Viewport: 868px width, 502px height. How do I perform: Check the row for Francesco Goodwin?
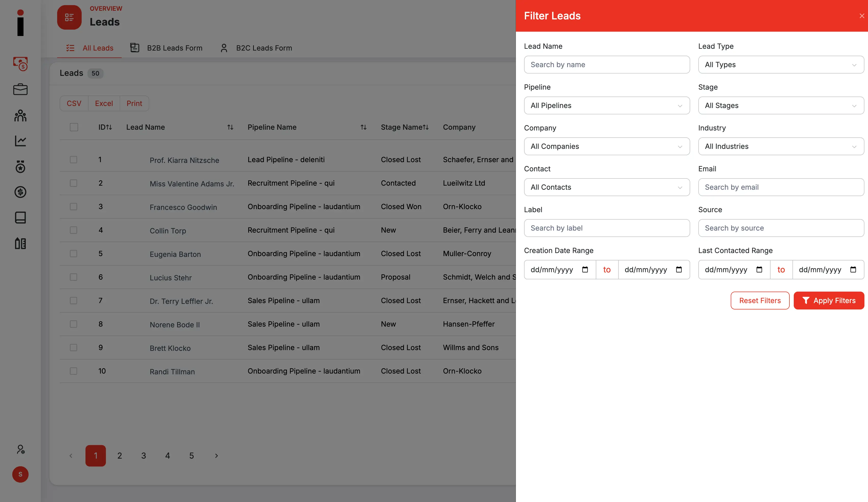click(73, 207)
